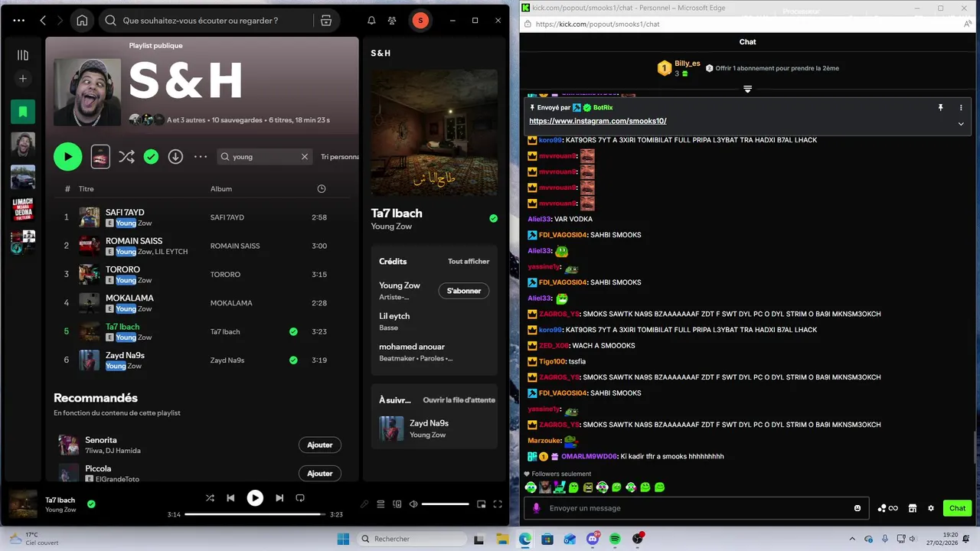980x551 pixels.
Task: Click the lyrics microphone icon
Action: point(364,504)
